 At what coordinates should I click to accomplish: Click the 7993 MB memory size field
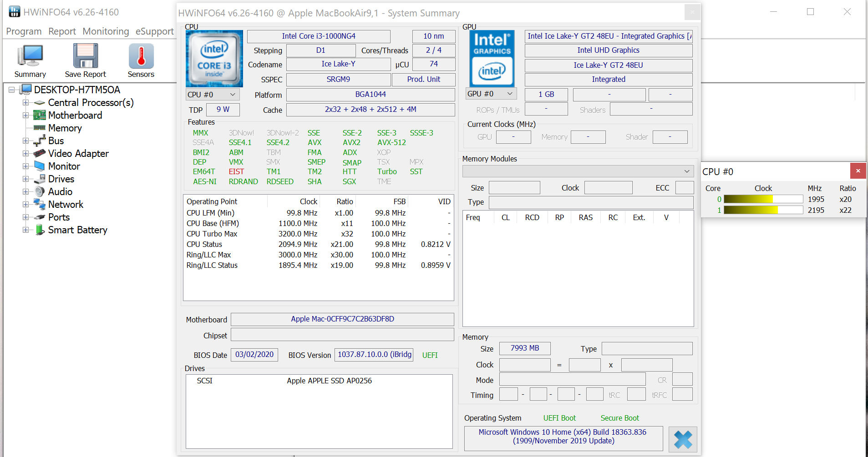tap(525, 348)
